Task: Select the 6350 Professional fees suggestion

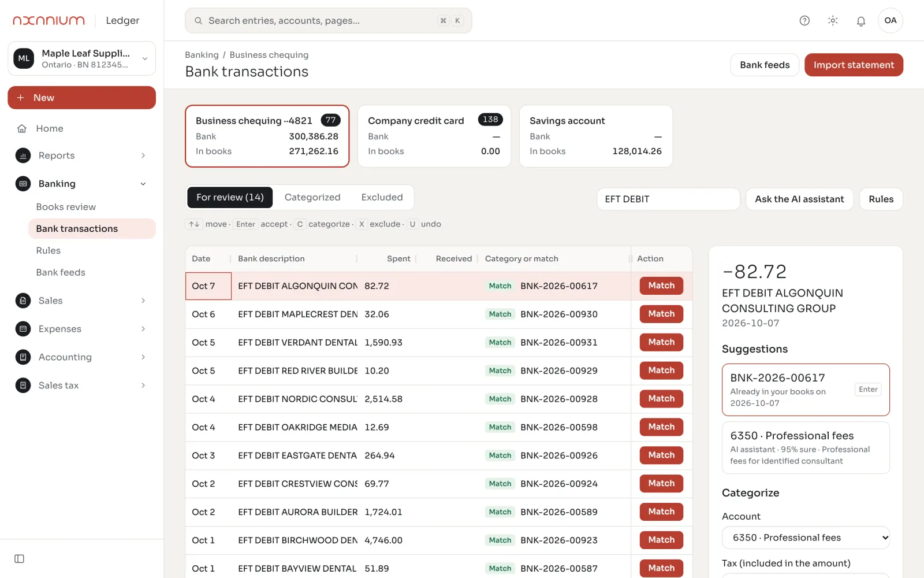Action: click(x=806, y=448)
